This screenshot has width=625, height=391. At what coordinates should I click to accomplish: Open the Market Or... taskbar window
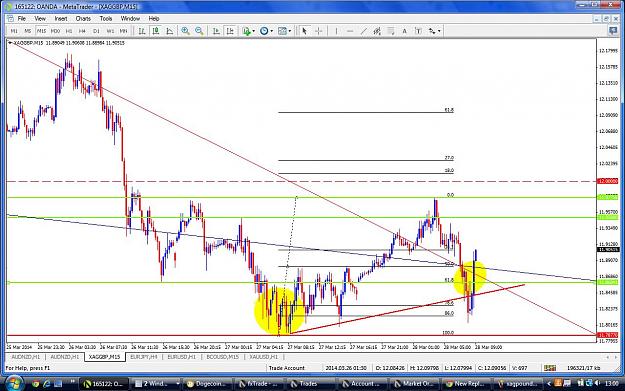(415, 384)
